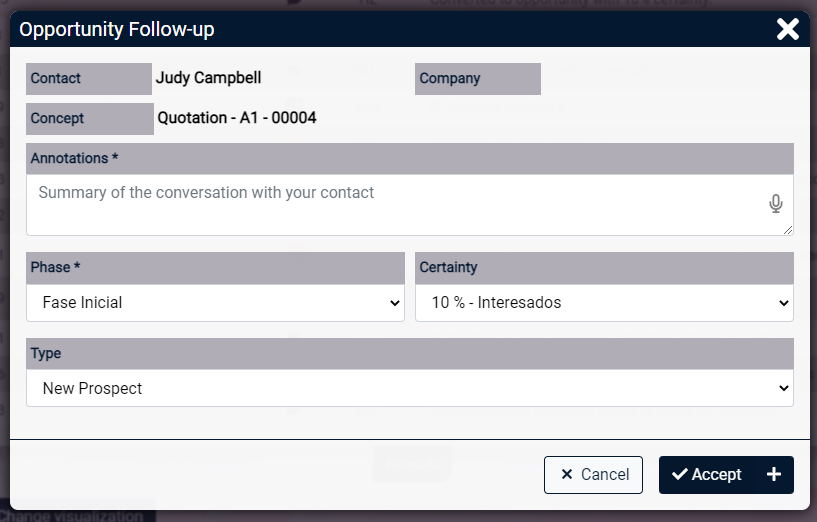Select the Annotations field label

point(74,159)
